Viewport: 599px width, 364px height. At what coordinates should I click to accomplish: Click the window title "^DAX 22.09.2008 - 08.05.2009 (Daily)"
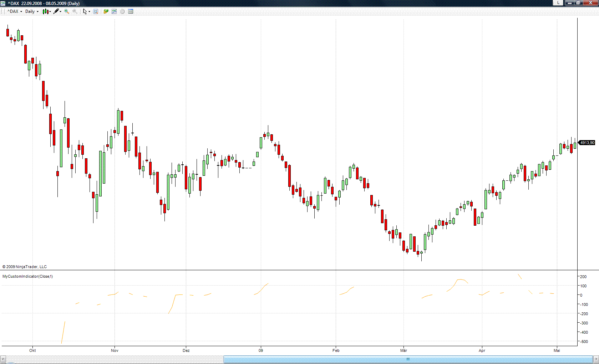click(x=44, y=3)
